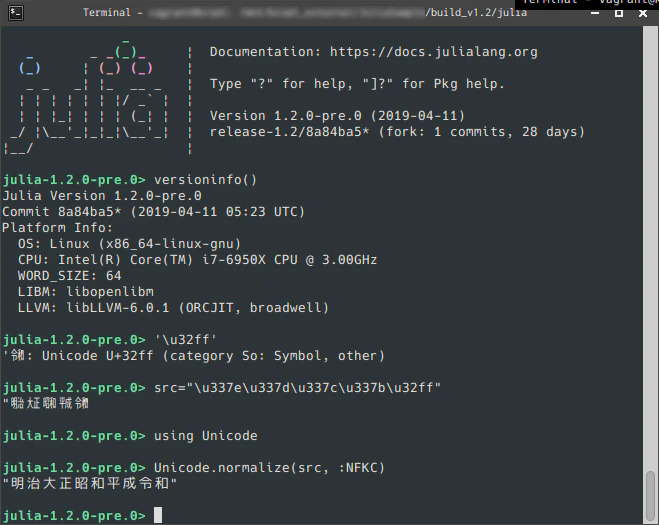Click the 'Commit 8a84ba5*' output line
659x525 pixels.
click(x=153, y=212)
